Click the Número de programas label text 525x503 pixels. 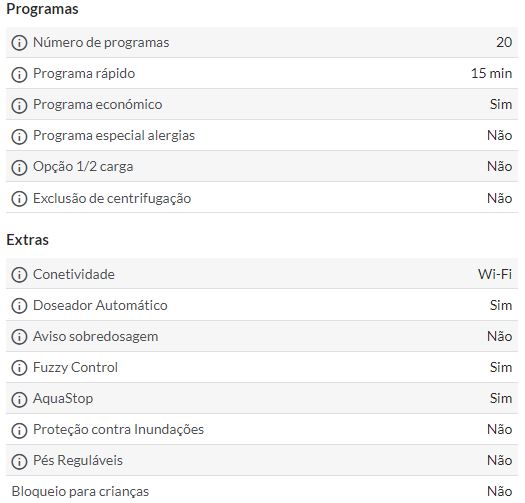(x=101, y=43)
